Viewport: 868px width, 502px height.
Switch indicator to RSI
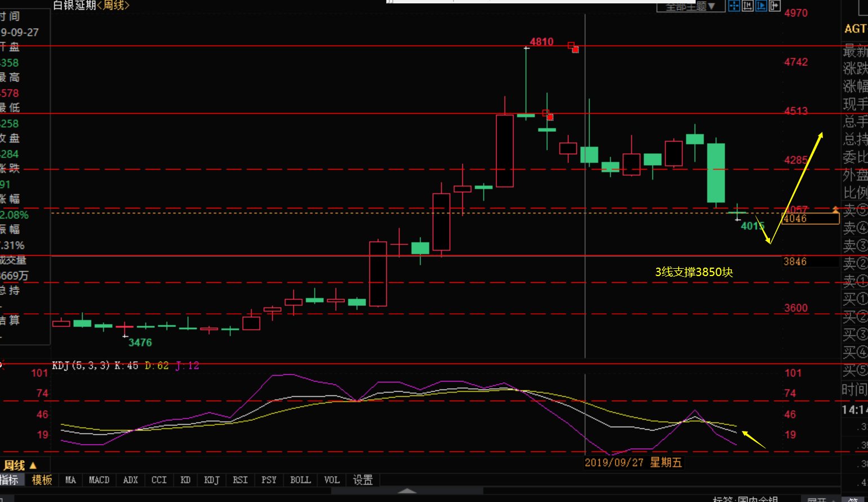coord(241,480)
